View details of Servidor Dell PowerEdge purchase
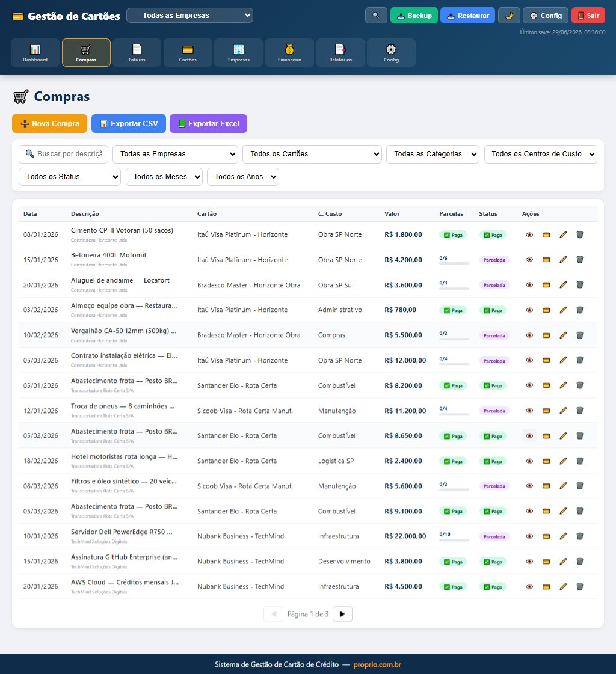Image resolution: width=616 pixels, height=674 pixels. click(529, 536)
